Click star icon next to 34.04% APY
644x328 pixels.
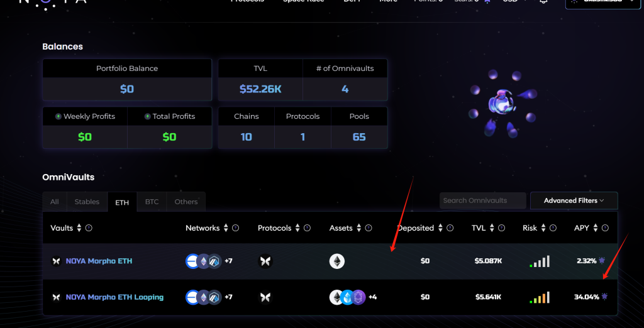pyautogui.click(x=604, y=297)
